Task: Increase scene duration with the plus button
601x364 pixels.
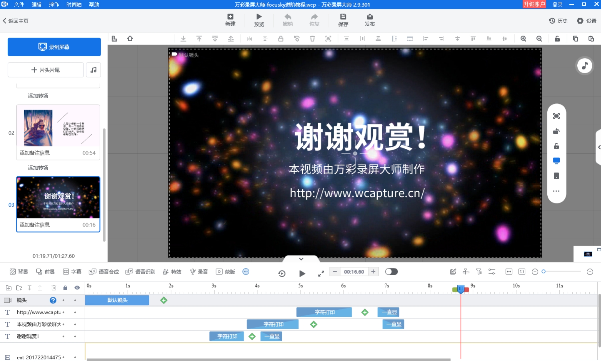Action: pyautogui.click(x=373, y=272)
